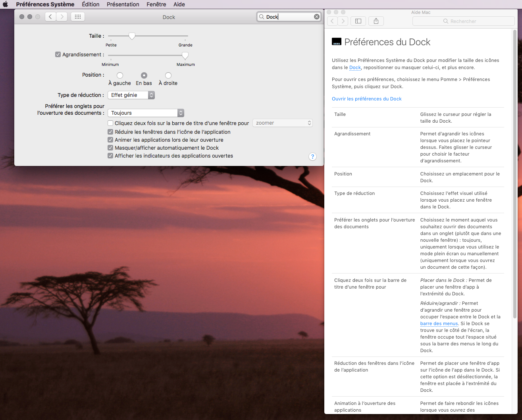
Task: Clear the Dock search field
Action: click(317, 17)
